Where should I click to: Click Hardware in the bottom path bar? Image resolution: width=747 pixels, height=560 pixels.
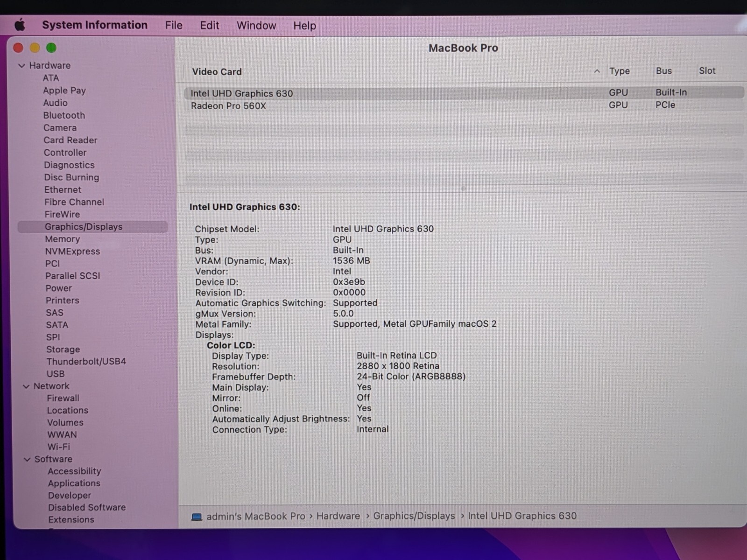338,516
